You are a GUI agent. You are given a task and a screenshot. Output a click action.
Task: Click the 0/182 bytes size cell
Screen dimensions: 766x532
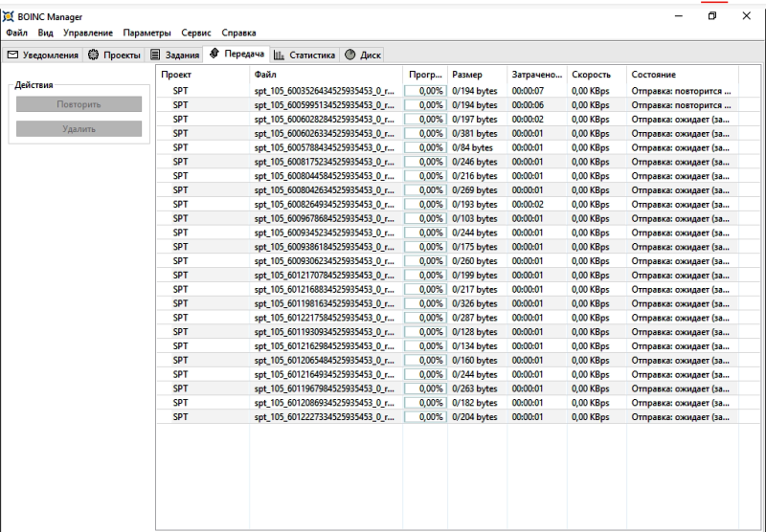[475, 402]
